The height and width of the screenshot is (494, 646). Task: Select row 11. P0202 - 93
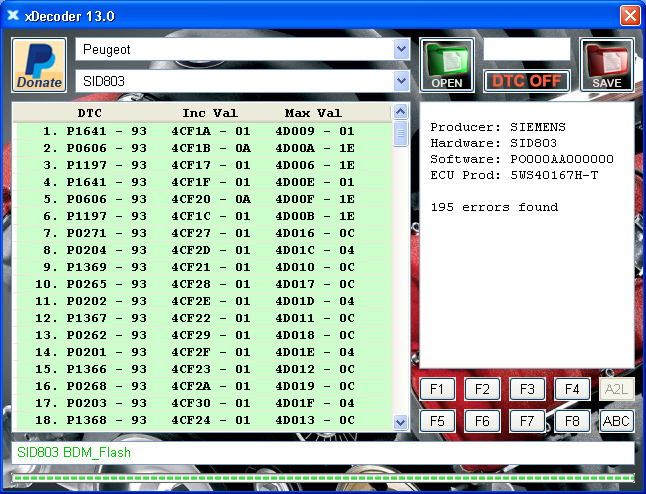point(202,301)
